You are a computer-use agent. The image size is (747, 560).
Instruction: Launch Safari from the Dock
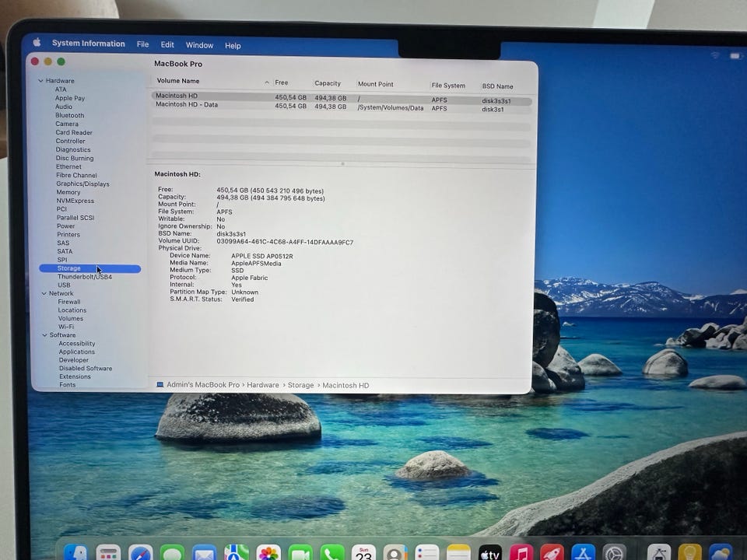(x=141, y=553)
